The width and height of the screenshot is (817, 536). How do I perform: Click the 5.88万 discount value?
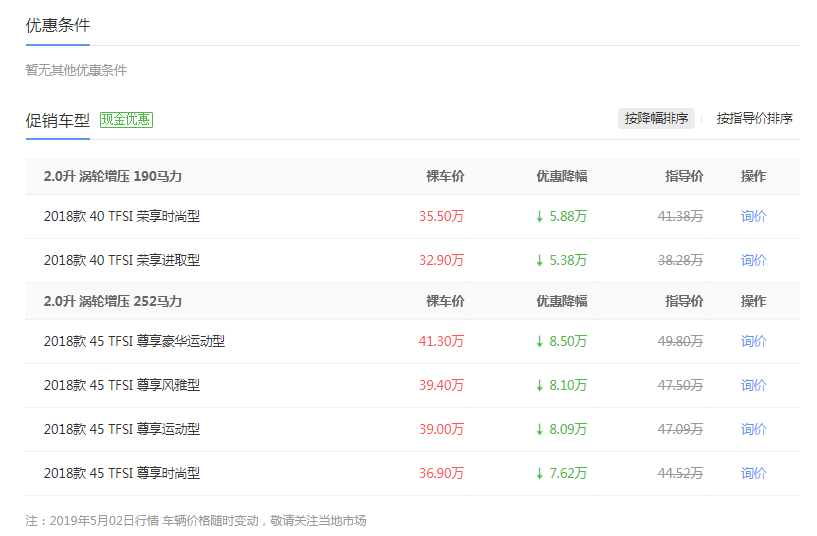point(568,216)
